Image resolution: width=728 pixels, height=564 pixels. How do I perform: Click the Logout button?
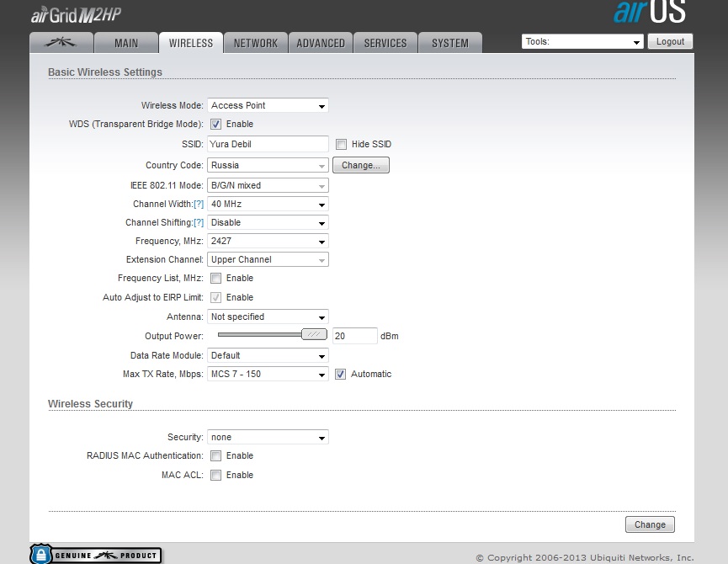pyautogui.click(x=670, y=41)
